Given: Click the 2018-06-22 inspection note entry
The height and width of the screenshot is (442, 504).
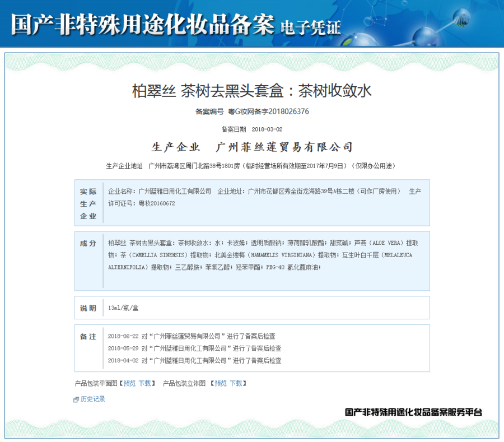Looking at the screenshot, I should coord(191,336).
